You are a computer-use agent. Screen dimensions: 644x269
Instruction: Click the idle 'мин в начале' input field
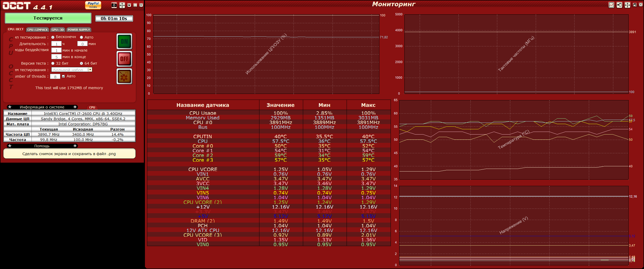click(x=56, y=50)
